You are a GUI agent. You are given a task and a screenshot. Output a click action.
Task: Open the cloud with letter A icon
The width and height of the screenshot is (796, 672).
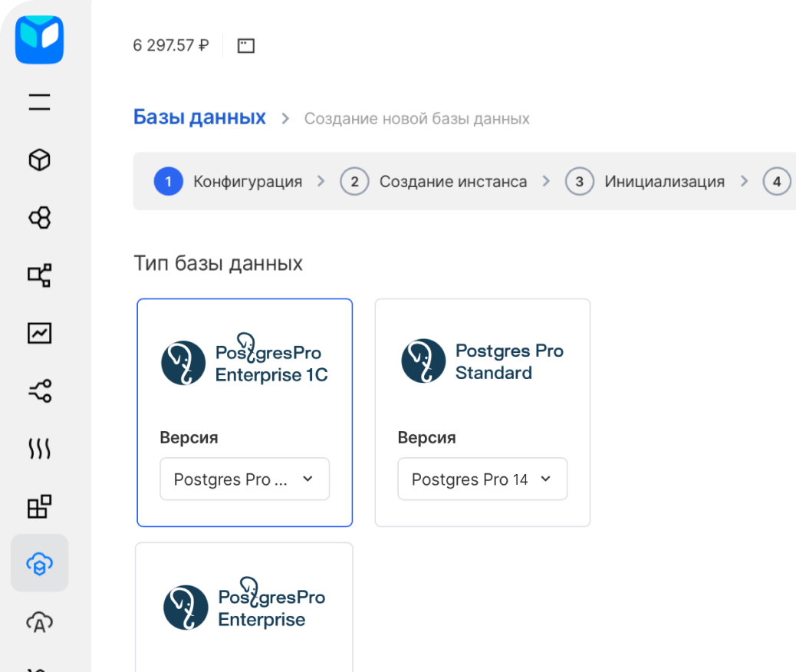(40, 622)
